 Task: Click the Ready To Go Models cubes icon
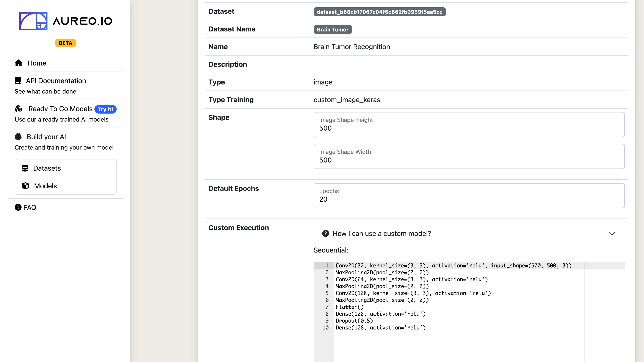tap(18, 109)
